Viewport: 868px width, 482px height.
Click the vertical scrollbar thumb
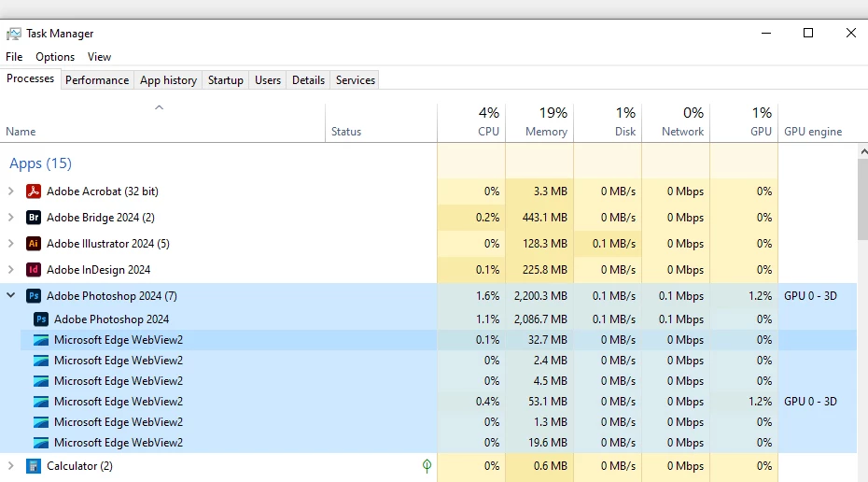(x=863, y=198)
